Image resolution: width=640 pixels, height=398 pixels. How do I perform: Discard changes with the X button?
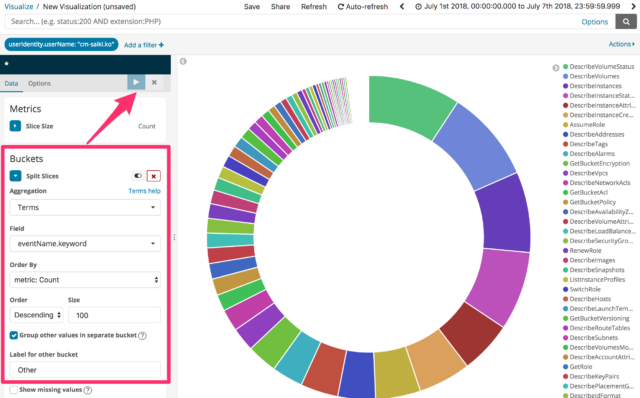pos(154,82)
